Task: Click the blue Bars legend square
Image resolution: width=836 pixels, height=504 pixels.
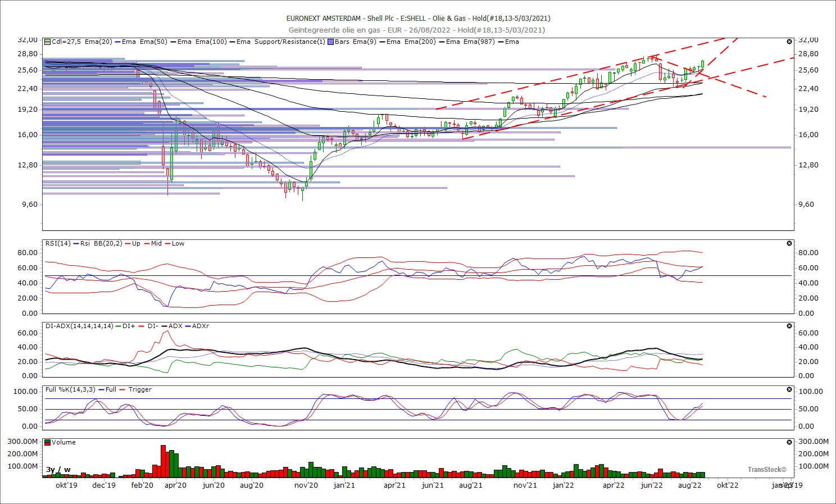Action: click(330, 42)
